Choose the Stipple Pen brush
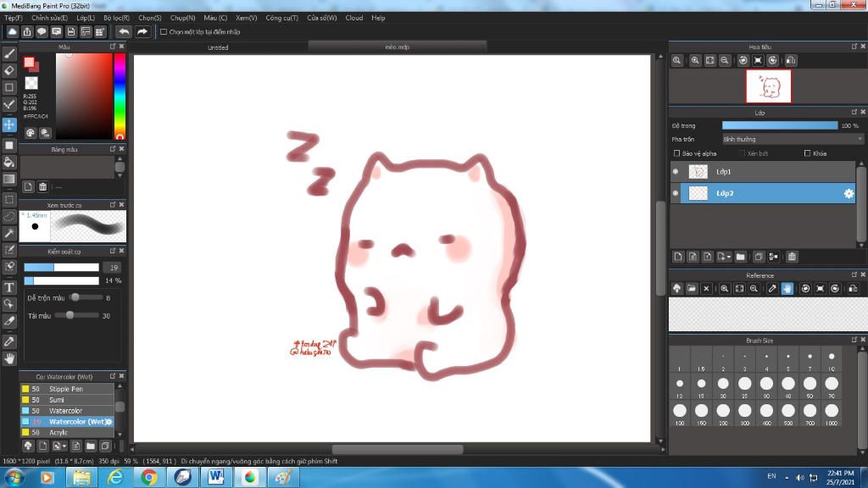This screenshot has width=868, height=488. click(x=68, y=389)
